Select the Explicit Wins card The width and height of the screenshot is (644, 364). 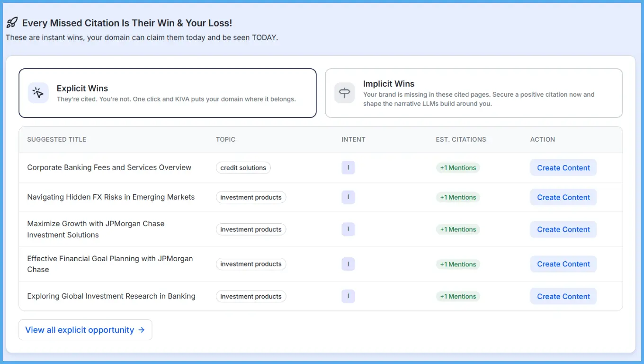pyautogui.click(x=168, y=92)
